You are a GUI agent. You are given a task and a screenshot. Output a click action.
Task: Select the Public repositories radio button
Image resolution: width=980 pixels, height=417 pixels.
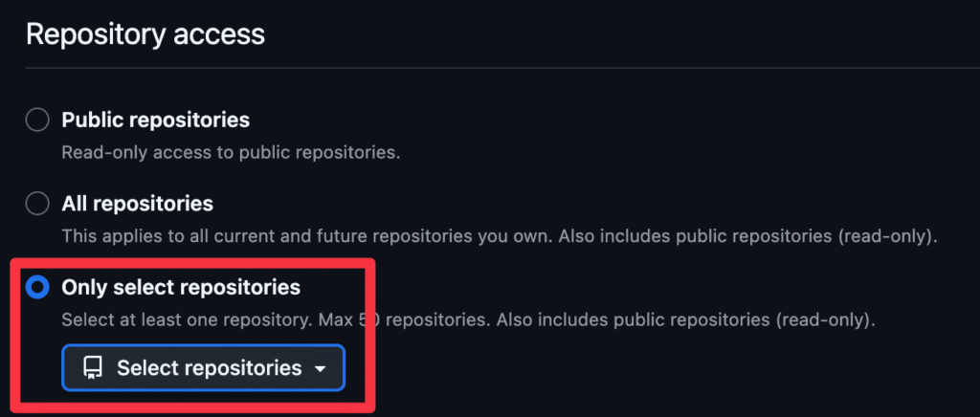click(x=37, y=120)
